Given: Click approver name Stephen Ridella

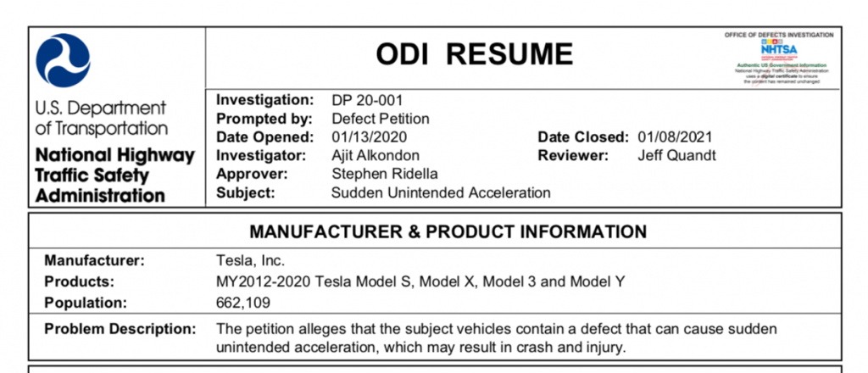Looking at the screenshot, I should click(x=386, y=174).
